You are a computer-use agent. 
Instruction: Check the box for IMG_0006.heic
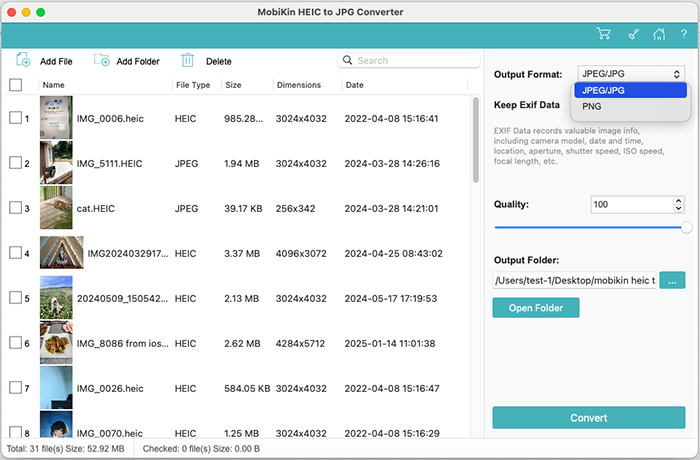(16, 118)
